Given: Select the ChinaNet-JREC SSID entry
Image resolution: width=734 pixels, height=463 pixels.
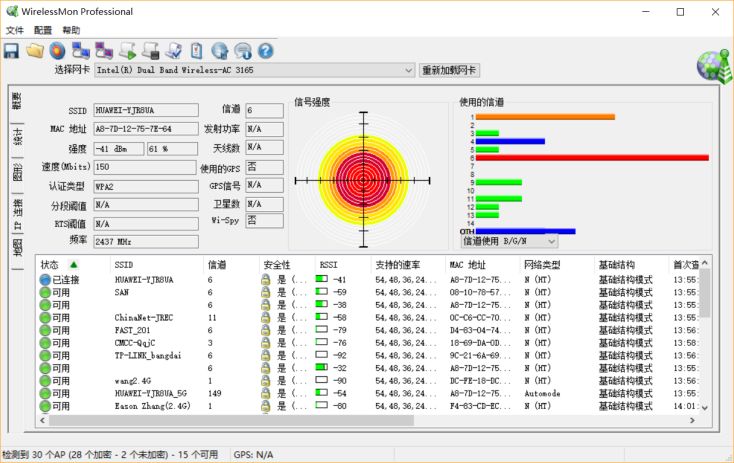Looking at the screenshot, I should [x=144, y=317].
